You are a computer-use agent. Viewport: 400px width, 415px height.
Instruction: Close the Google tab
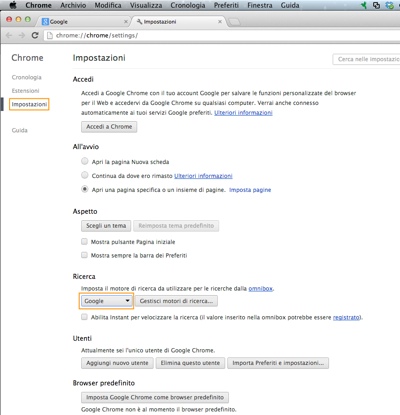tap(126, 22)
